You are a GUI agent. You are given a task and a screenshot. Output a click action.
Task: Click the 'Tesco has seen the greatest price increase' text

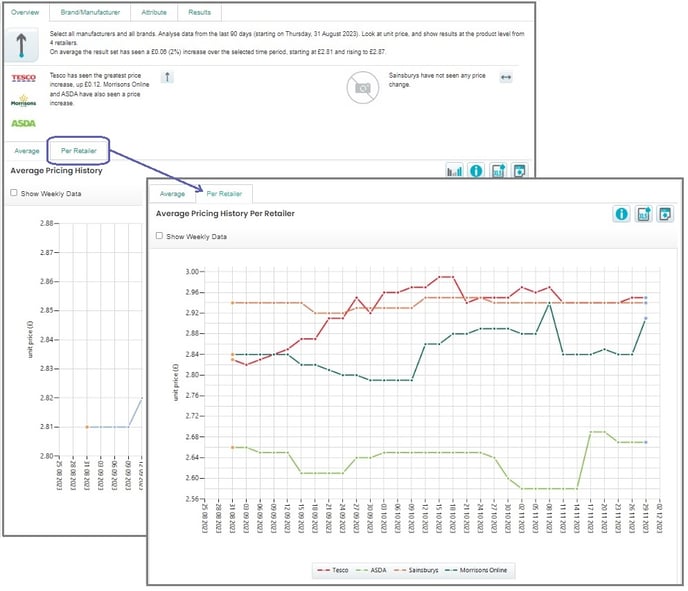(99, 89)
